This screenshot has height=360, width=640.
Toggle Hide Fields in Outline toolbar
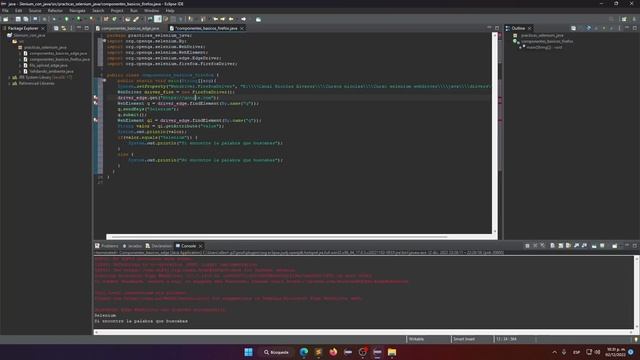589,28
